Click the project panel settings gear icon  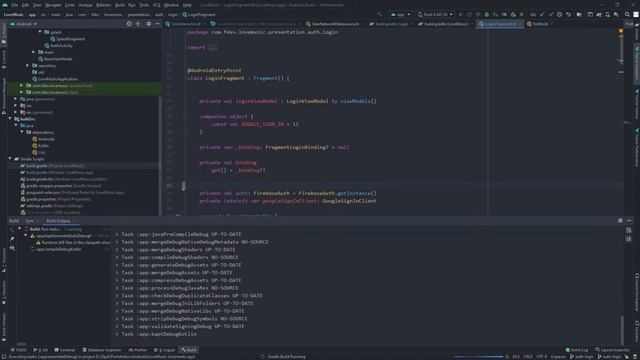(149, 24)
